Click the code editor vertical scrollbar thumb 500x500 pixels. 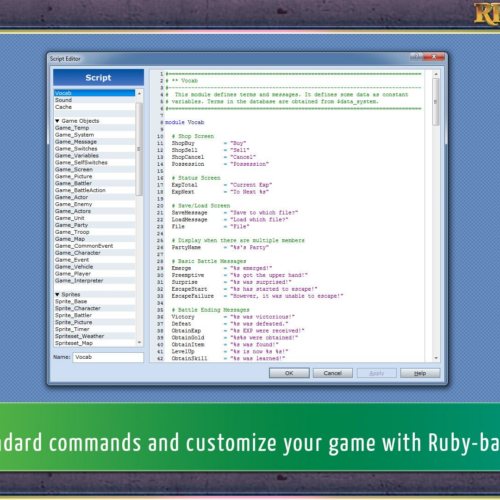click(x=436, y=102)
